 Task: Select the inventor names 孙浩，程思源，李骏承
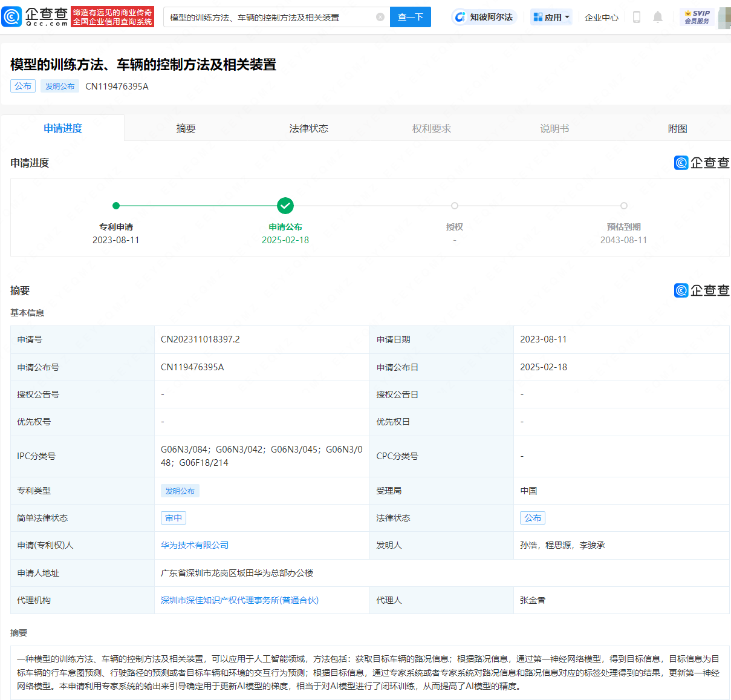coord(562,545)
